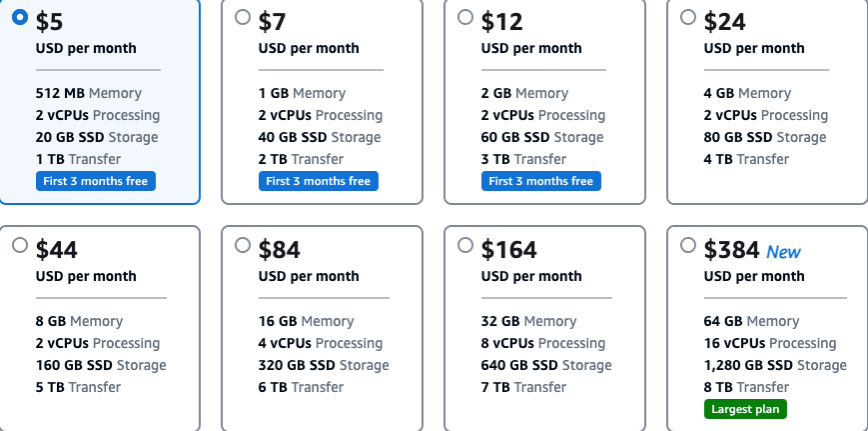The height and width of the screenshot is (431, 868).
Task: Select the $5 per month plan radio button
Action: tap(20, 17)
